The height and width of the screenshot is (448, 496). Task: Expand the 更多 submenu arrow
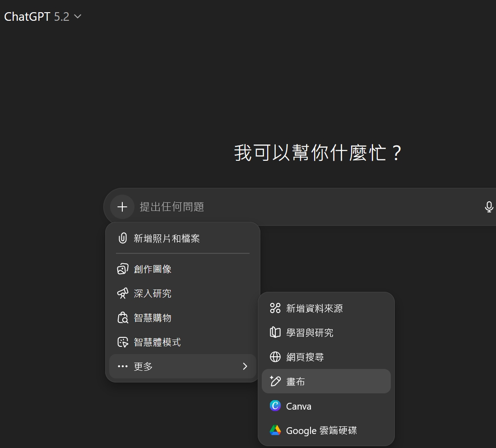[x=245, y=366]
